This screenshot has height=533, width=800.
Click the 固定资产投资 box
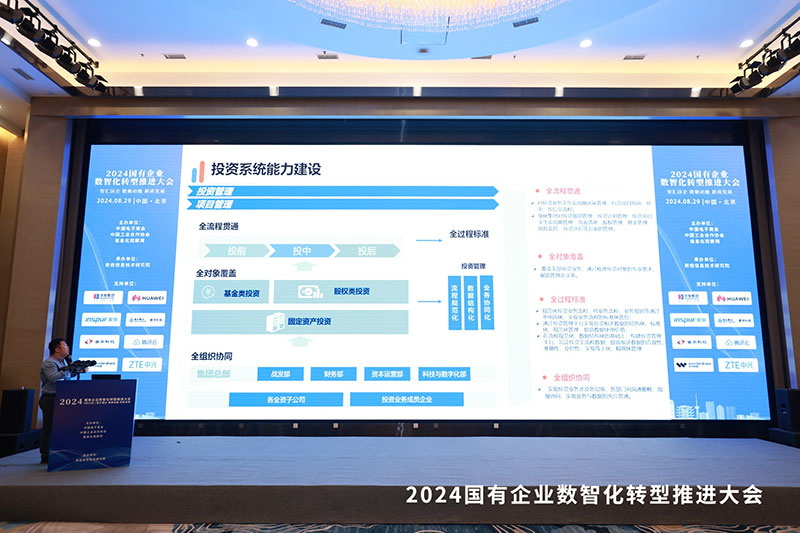click(300, 322)
